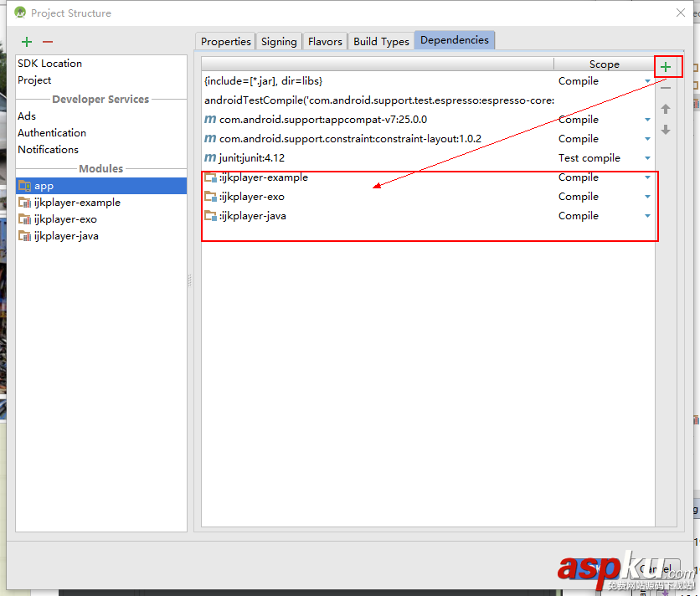Image resolution: width=700 pixels, height=596 pixels.
Task: Click the Cancel button
Action: pos(656,568)
